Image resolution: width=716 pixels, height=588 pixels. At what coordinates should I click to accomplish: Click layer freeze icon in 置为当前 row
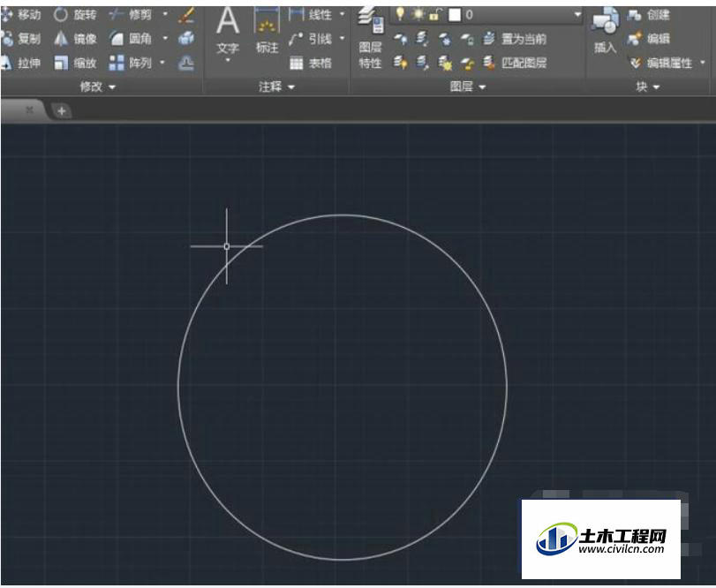[x=445, y=39]
